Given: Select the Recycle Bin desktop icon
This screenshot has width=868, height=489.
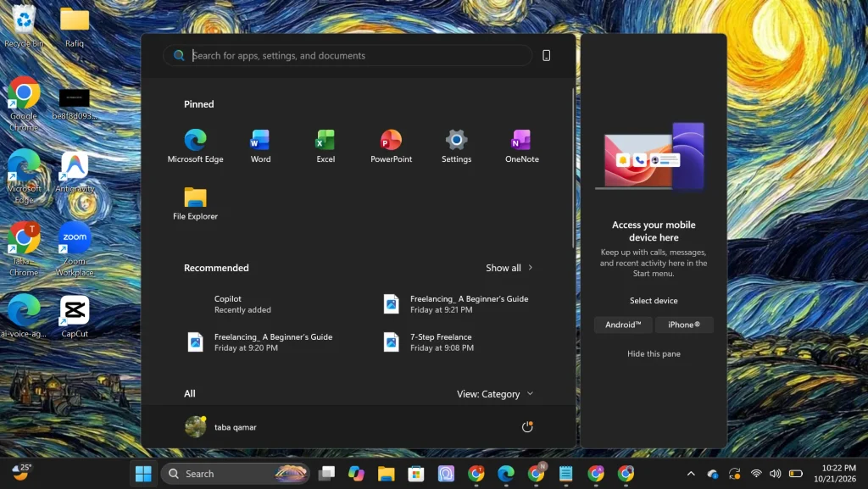Looking at the screenshot, I should pyautogui.click(x=23, y=26).
